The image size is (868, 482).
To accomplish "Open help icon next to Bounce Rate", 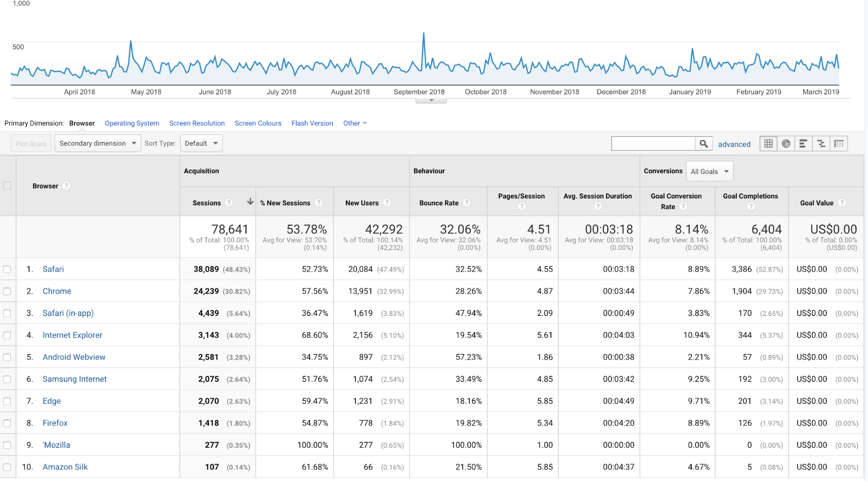I will (467, 203).
